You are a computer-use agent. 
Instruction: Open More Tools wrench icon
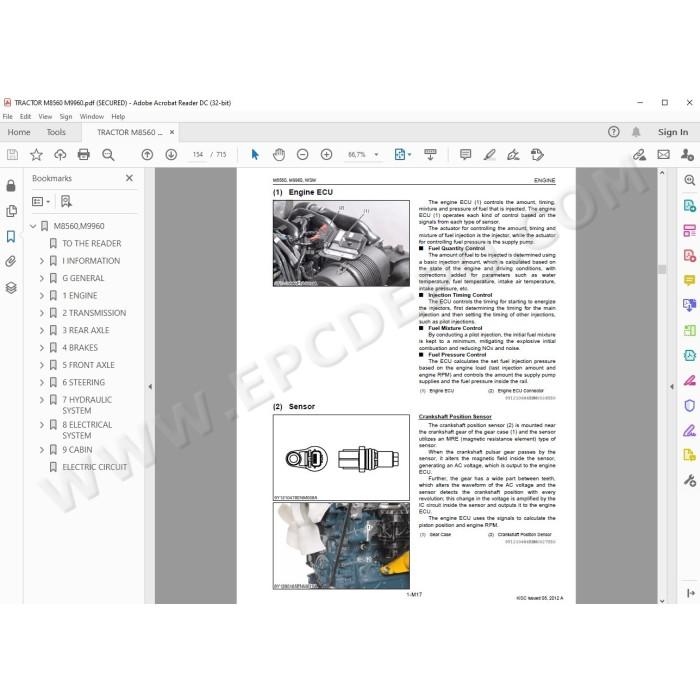click(690, 480)
